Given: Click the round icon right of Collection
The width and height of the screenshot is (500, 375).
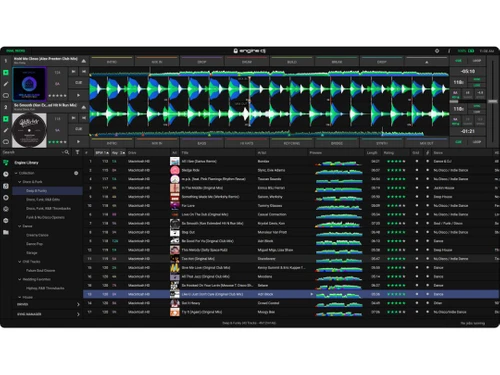Looking at the screenshot, I should [76, 173].
